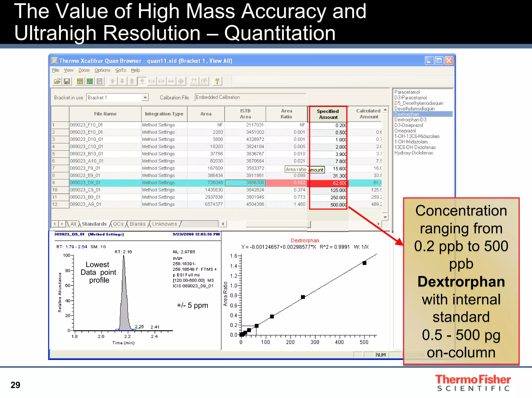The width and height of the screenshot is (532, 398).
Task: Switch to the Unknowns tab
Action: [164, 224]
